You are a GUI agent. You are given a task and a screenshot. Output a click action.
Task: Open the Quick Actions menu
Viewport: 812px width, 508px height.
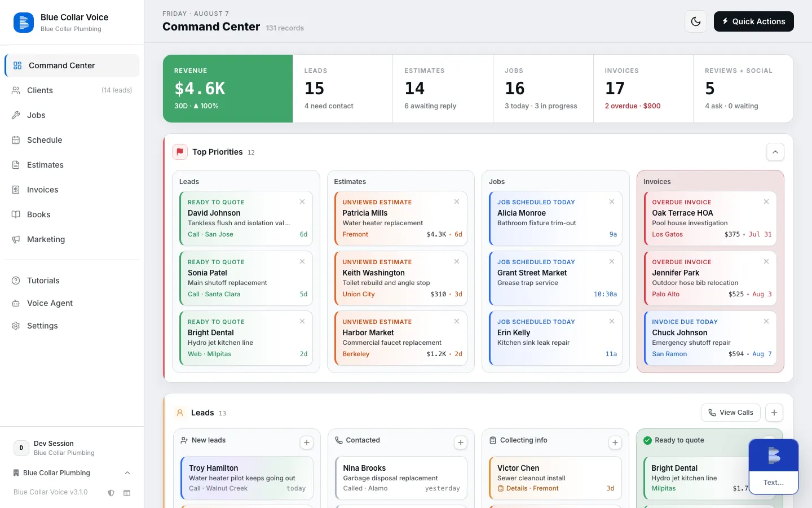pos(753,21)
